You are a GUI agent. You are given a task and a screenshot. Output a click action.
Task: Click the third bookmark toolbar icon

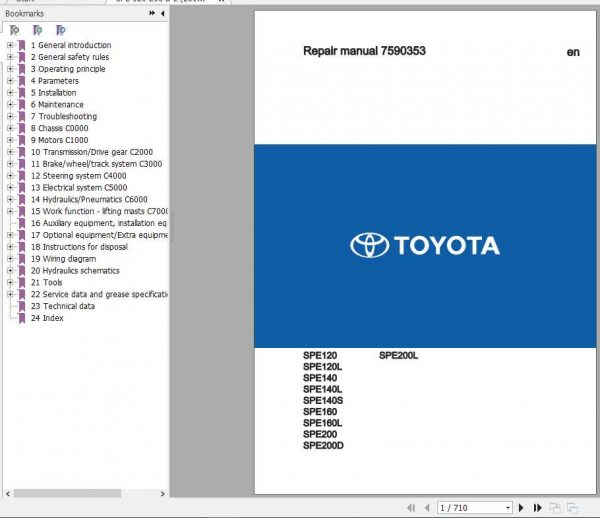pos(60,30)
